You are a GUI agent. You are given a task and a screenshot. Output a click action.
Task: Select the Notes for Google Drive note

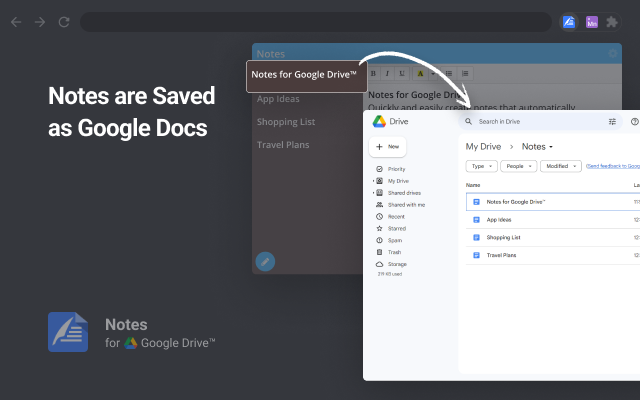click(x=307, y=76)
